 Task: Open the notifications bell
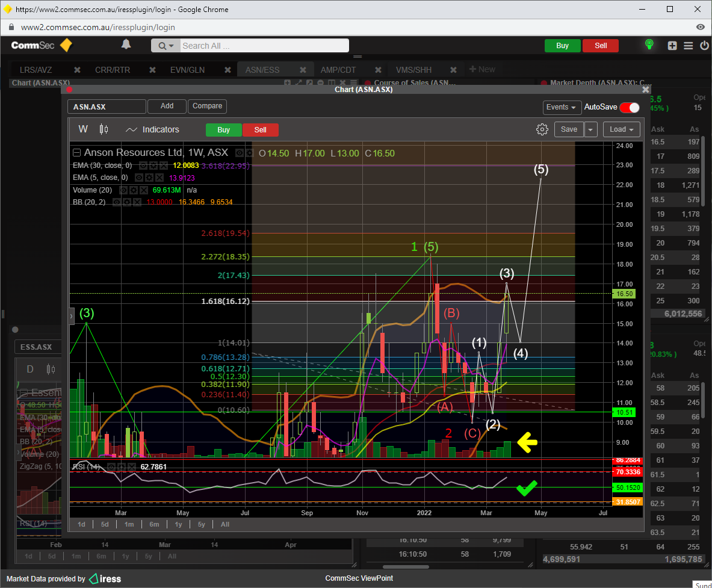click(126, 45)
